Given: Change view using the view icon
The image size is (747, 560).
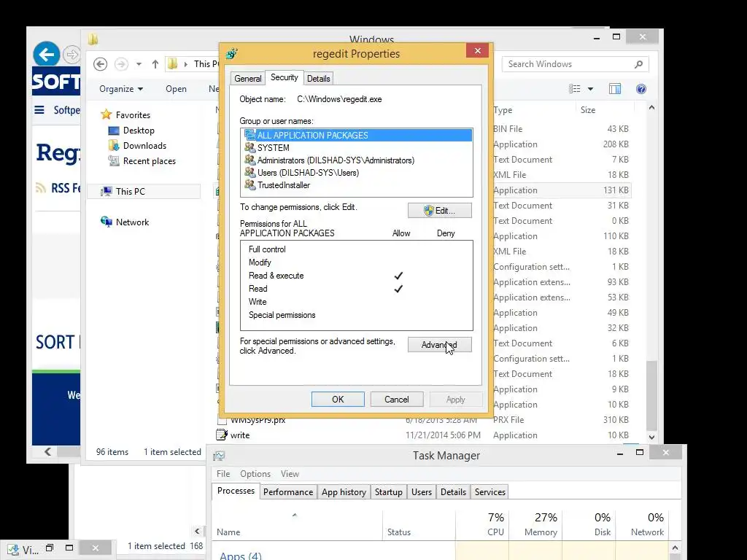Looking at the screenshot, I should pyautogui.click(x=575, y=89).
